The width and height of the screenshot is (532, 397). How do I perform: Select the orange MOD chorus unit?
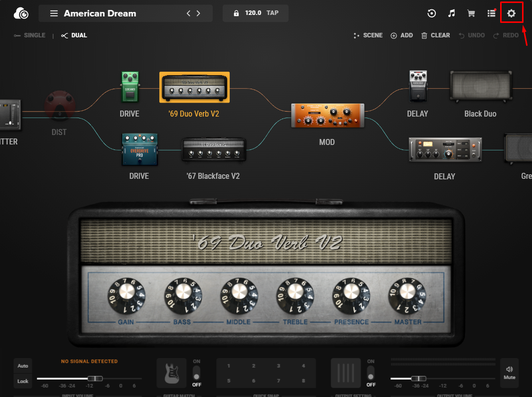pos(328,116)
